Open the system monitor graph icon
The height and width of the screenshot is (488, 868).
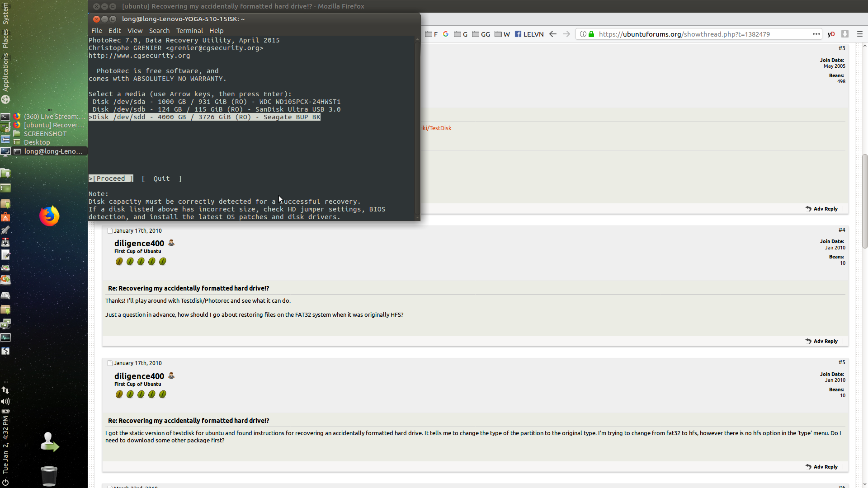coord(5,338)
